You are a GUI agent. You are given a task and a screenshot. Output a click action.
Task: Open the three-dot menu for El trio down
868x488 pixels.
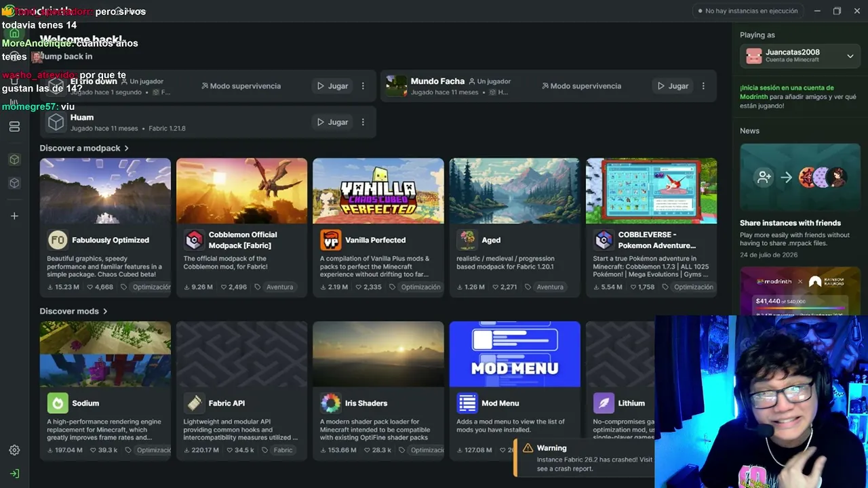coord(363,86)
